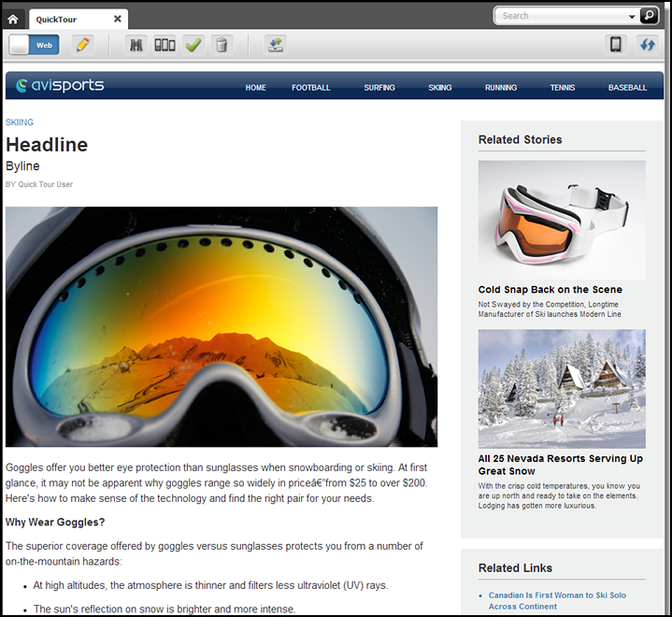This screenshot has height=617, width=672.
Task: Open the TENNIS nav item
Action: tap(563, 88)
